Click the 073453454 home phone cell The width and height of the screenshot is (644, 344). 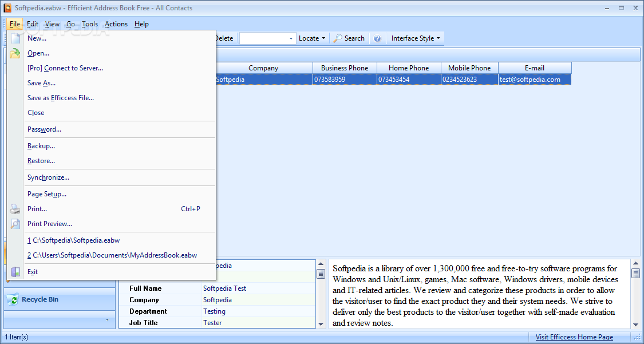tap(409, 79)
